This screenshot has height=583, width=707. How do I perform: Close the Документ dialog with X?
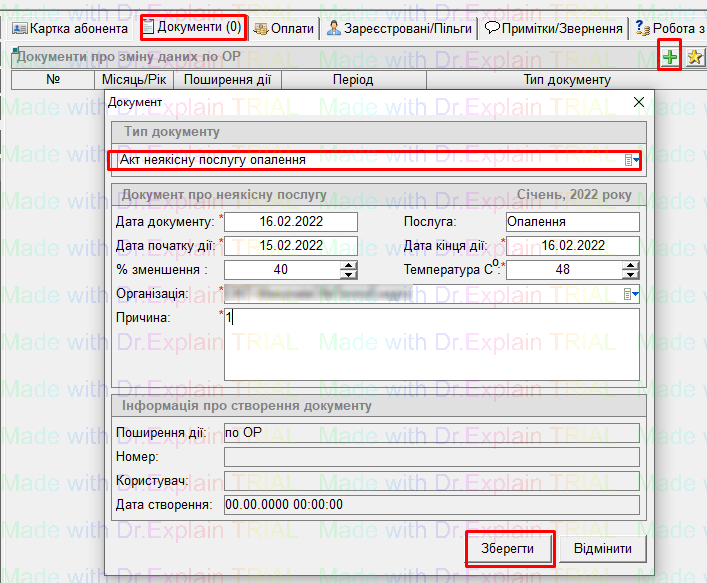pyautogui.click(x=639, y=103)
